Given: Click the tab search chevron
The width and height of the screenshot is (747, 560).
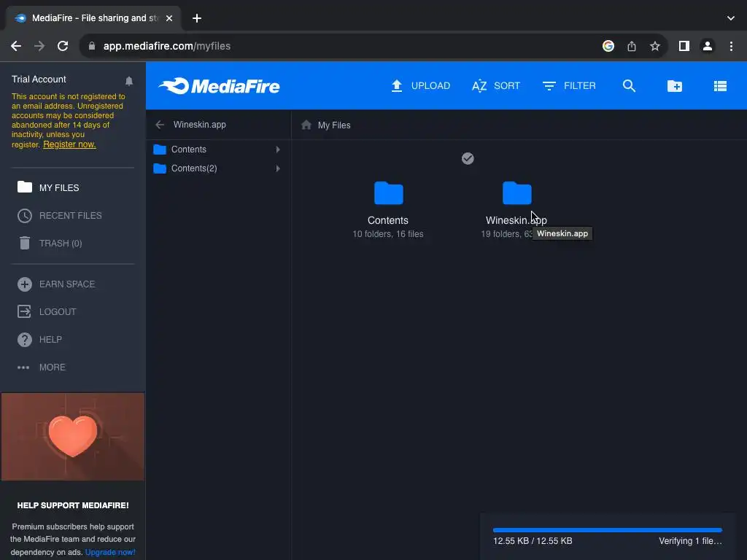Looking at the screenshot, I should point(731,18).
